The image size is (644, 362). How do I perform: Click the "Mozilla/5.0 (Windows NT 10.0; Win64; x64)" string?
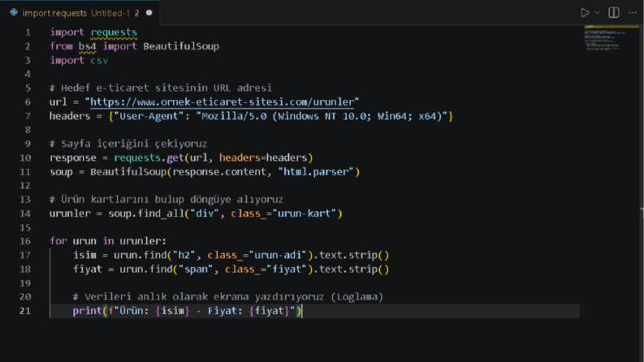pyautogui.click(x=322, y=116)
